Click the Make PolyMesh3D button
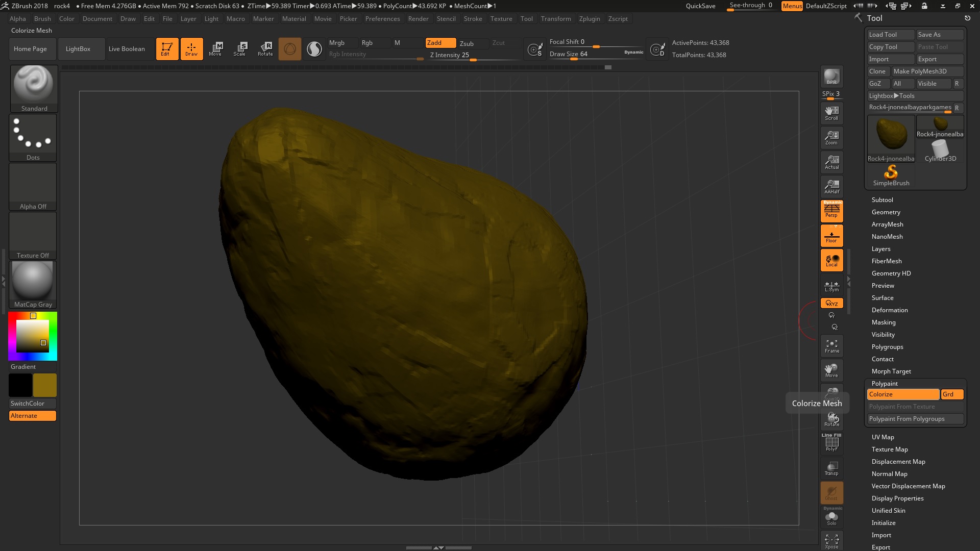 (927, 71)
